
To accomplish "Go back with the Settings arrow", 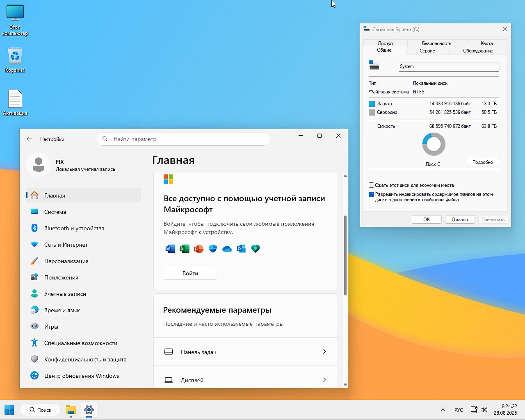I will [x=30, y=139].
